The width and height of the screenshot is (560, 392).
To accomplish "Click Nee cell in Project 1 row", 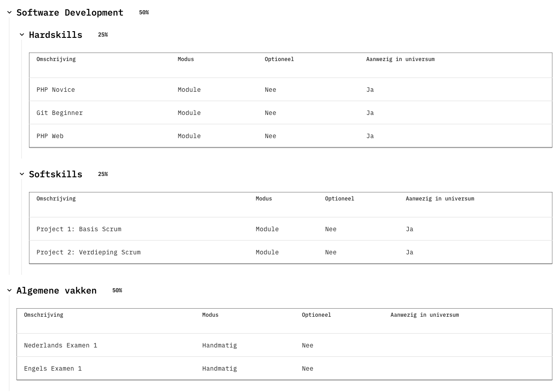I will click(331, 229).
